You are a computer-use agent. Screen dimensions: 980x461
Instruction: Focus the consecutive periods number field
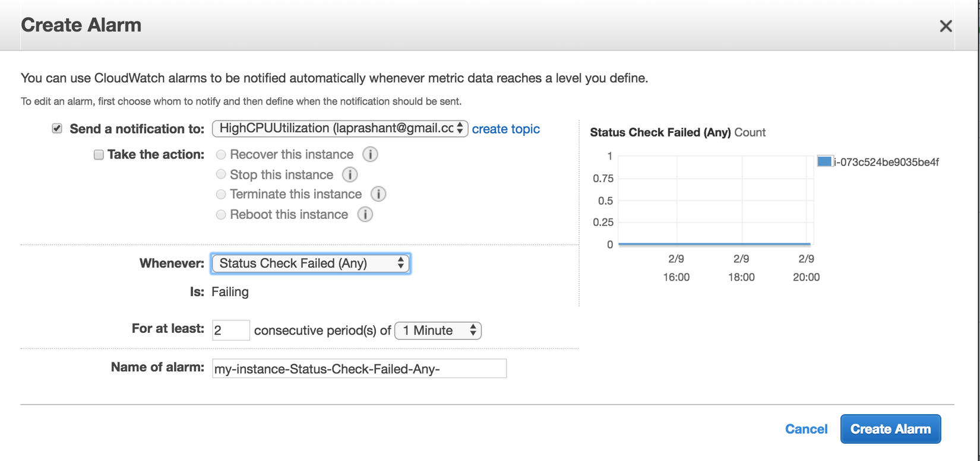[x=230, y=330]
